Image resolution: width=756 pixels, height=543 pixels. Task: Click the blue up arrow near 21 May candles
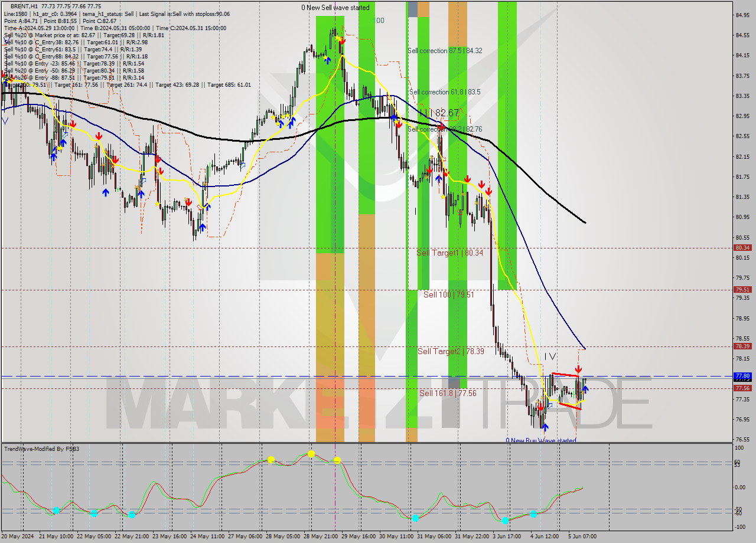64,143
